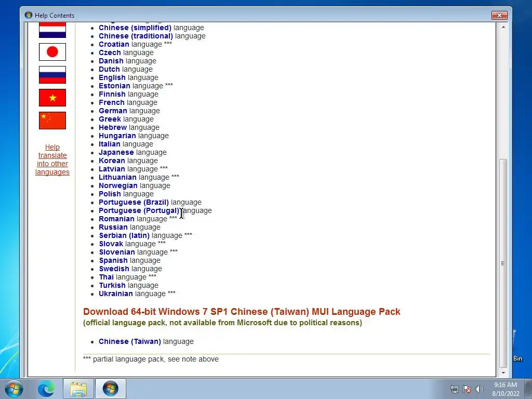Open the Slovak language link

coord(111,244)
